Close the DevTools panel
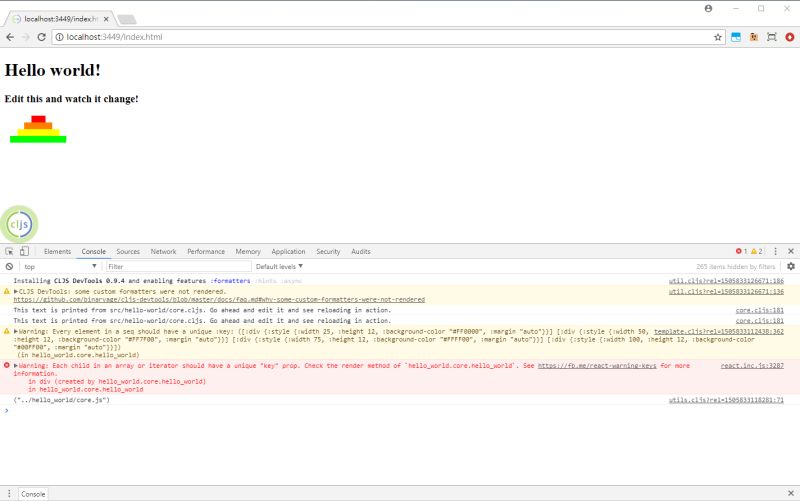Viewport: 800px width, 501px height. tap(791, 252)
